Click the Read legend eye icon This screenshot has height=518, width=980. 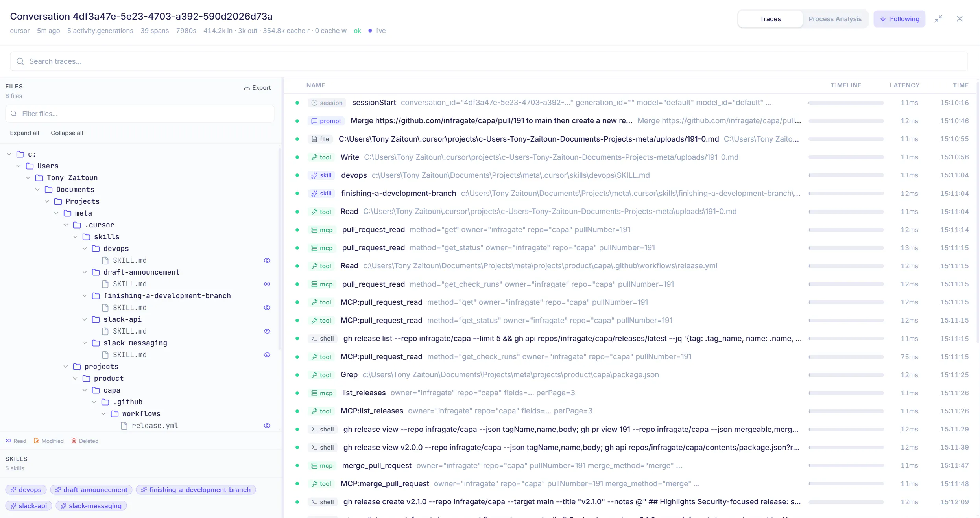coord(8,441)
